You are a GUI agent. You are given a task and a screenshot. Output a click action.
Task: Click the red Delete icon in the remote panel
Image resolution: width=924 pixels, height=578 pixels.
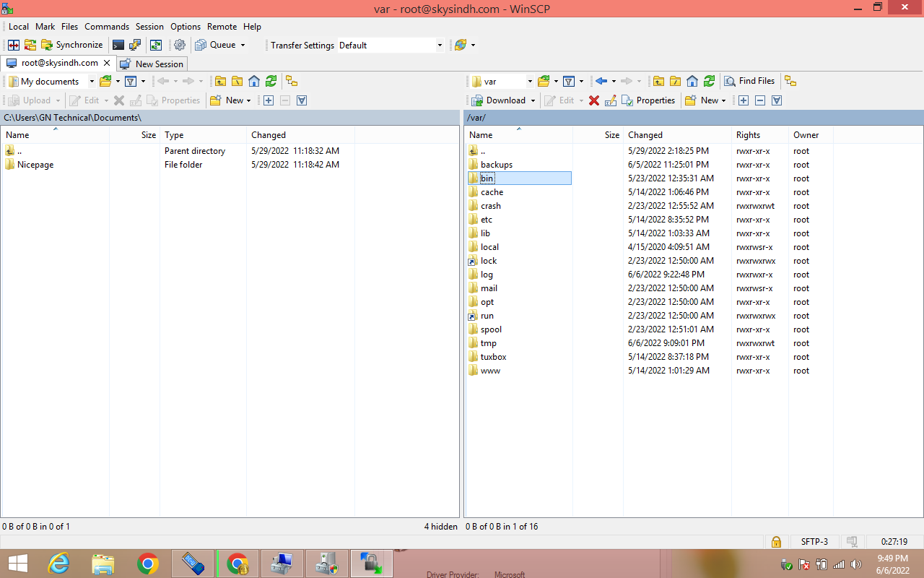[594, 100]
